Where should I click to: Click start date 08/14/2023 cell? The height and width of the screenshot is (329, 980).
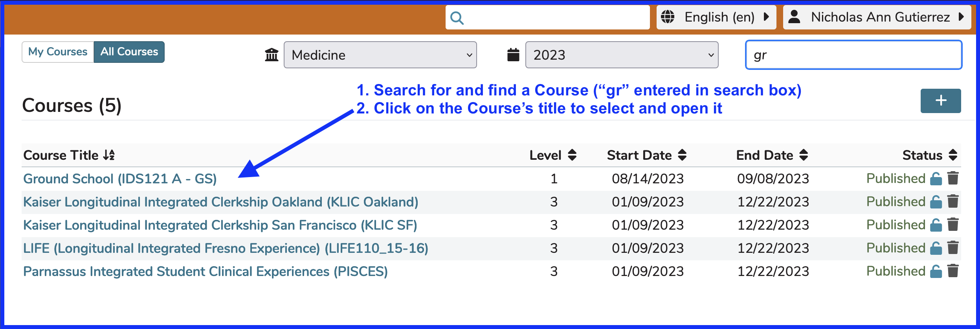[x=648, y=179]
